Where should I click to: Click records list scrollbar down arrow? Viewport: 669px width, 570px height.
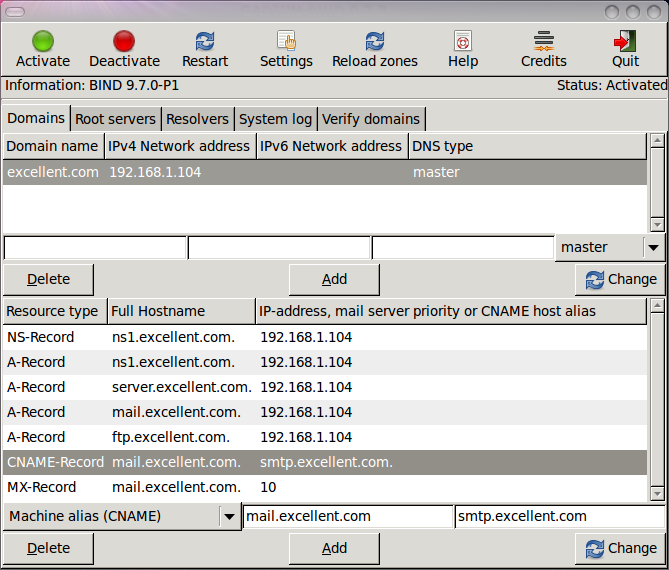pos(657,494)
